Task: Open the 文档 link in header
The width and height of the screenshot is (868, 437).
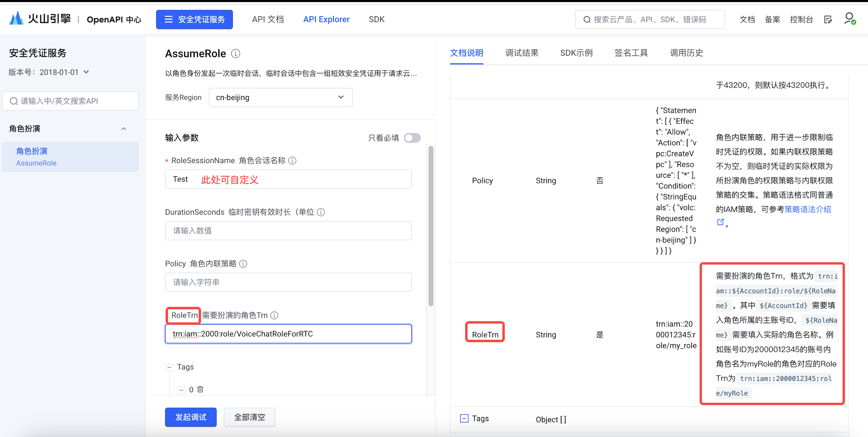Action: [747, 19]
